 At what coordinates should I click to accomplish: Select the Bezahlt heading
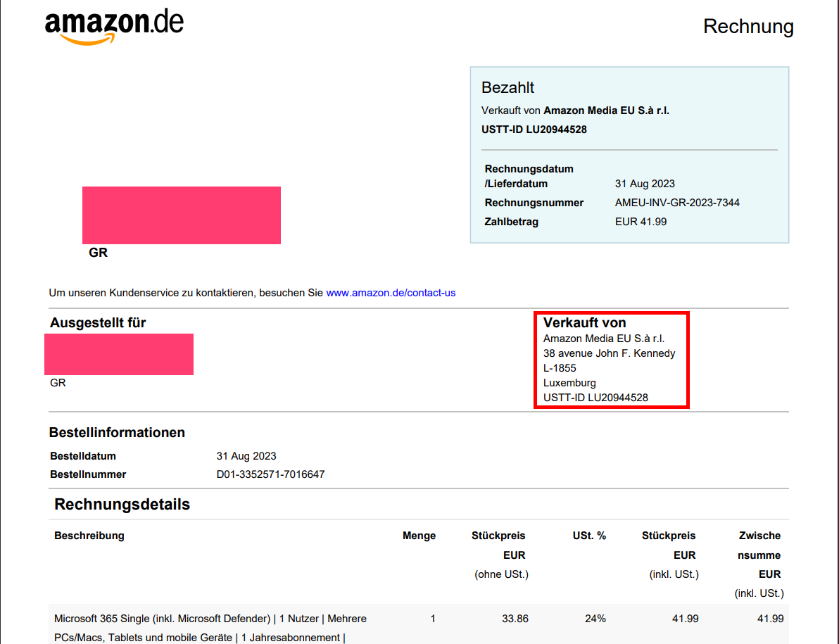(507, 88)
